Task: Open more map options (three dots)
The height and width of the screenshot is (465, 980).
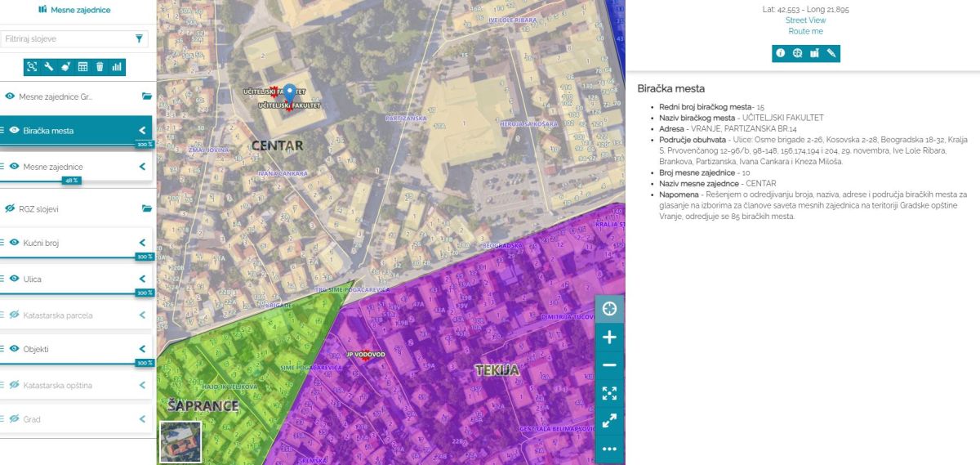Action: point(608,449)
